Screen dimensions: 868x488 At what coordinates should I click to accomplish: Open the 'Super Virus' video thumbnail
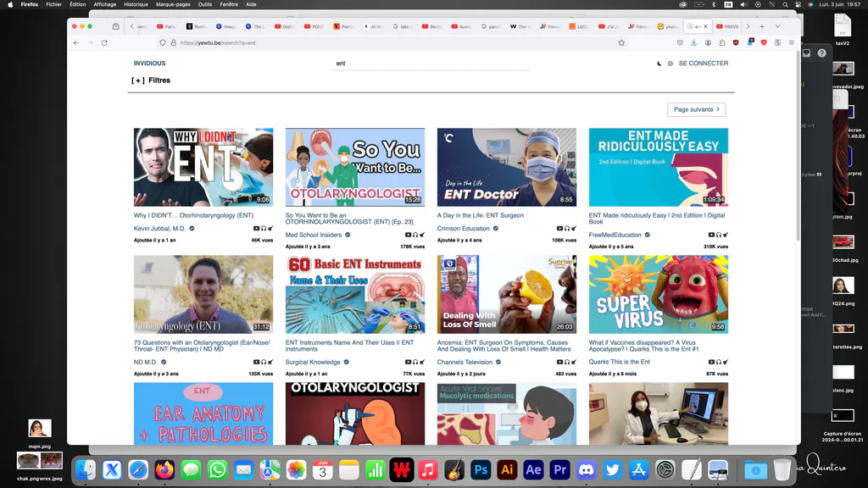658,294
